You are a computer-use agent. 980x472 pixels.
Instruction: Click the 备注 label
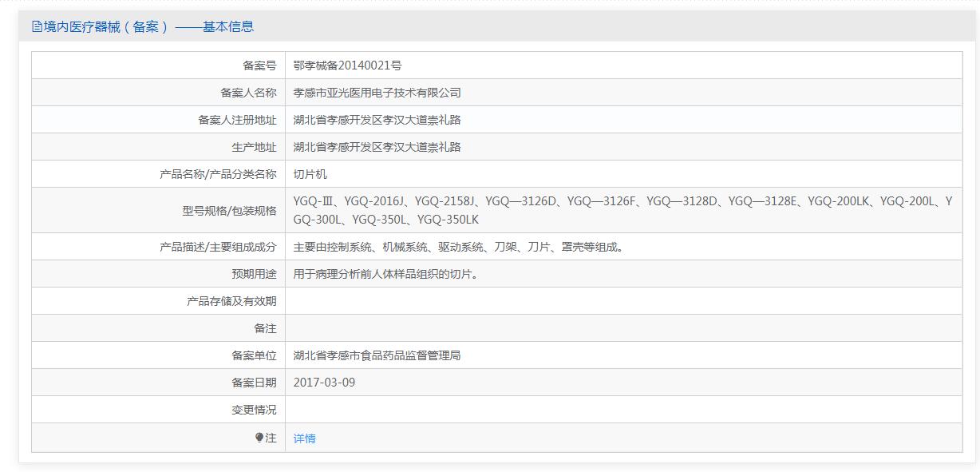(x=265, y=328)
